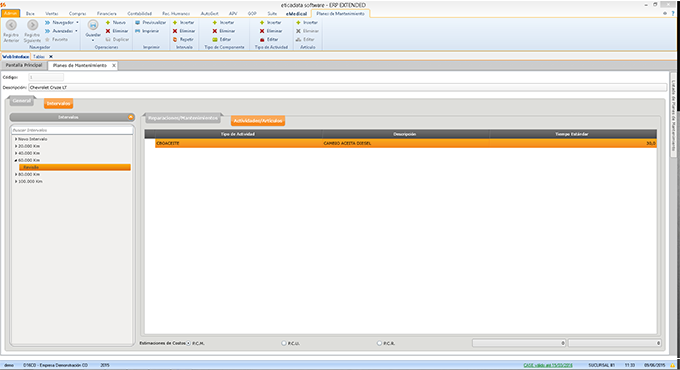Click Insertar in Tipo de Actividad group
This screenshot has height=370, width=680.
pyautogui.click(x=270, y=23)
